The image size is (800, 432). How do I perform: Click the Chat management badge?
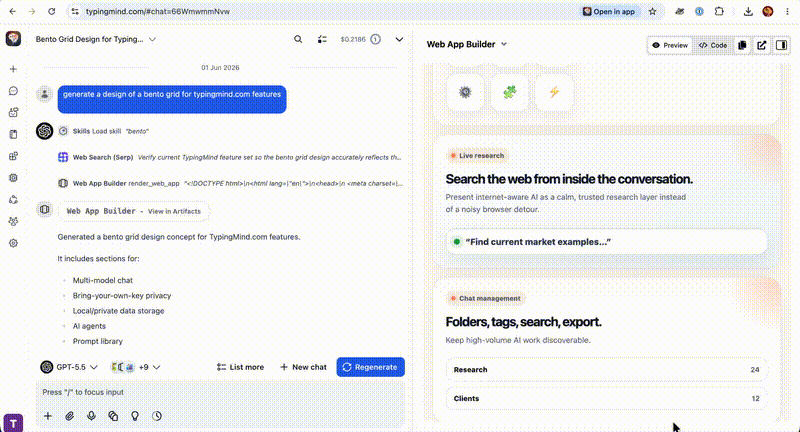tap(485, 298)
